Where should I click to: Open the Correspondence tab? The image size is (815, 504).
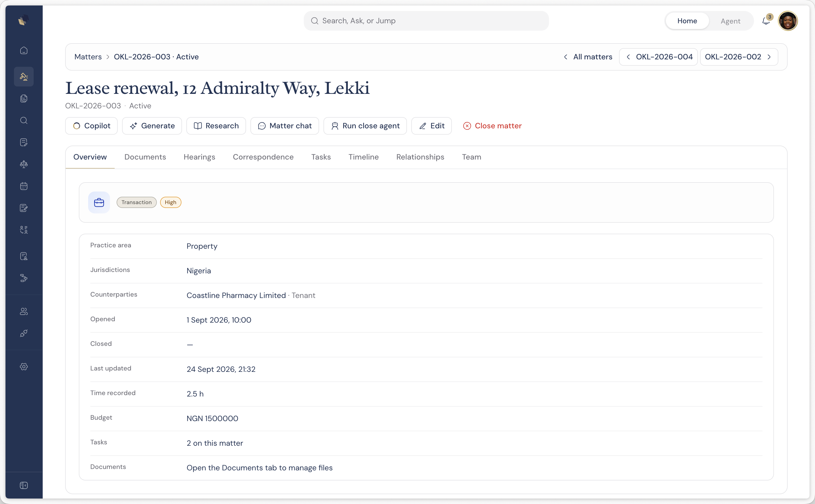click(263, 157)
